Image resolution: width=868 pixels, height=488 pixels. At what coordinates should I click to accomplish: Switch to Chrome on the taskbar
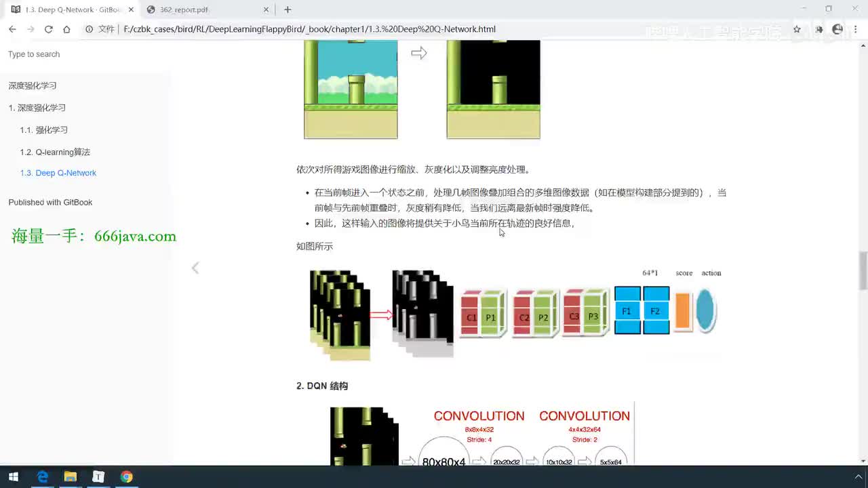point(127,476)
